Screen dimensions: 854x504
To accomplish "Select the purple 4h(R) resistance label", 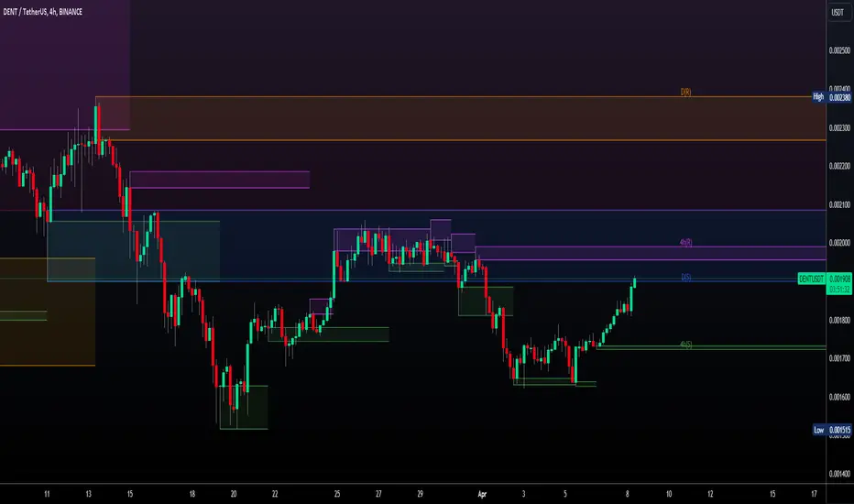I will (686, 243).
